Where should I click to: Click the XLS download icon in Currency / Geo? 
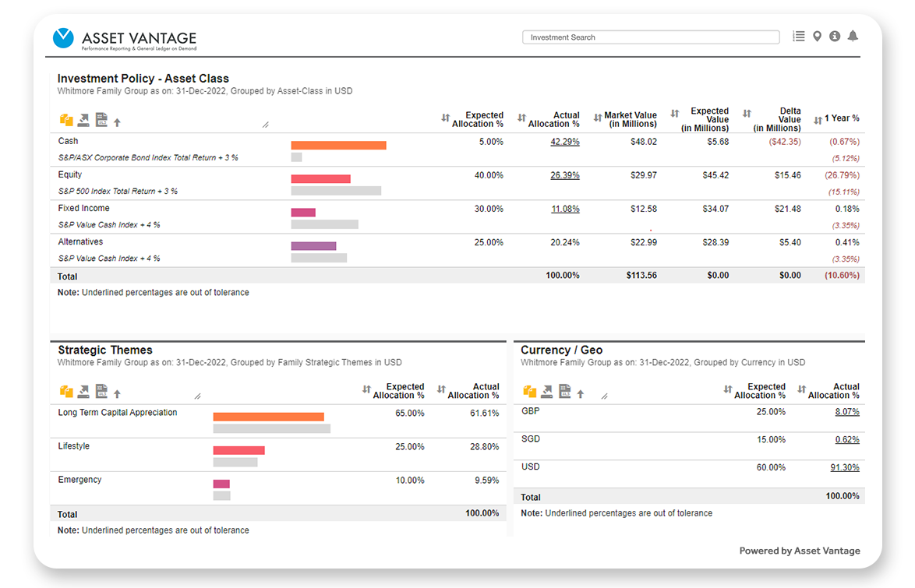(x=565, y=391)
